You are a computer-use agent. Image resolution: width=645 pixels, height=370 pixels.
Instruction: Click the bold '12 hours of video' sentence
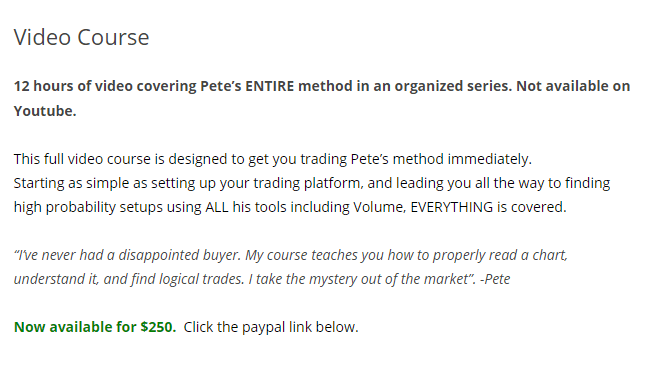(322, 98)
